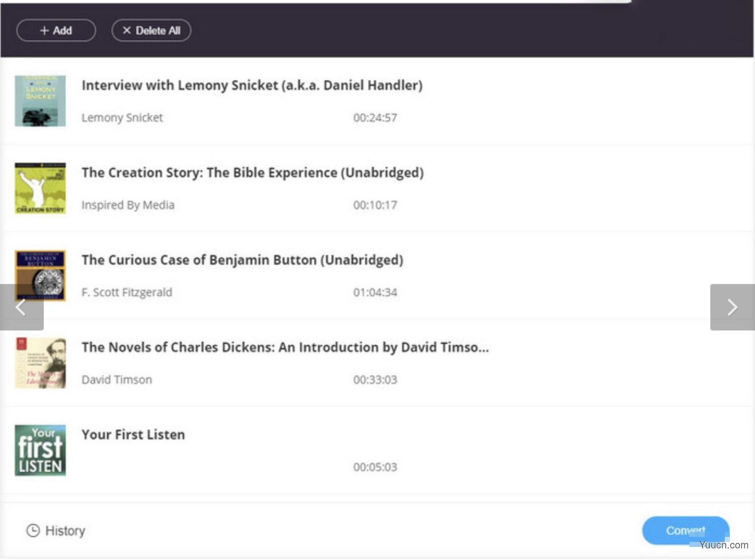
Task: Click duration 00:10:17
Action: tap(375, 205)
